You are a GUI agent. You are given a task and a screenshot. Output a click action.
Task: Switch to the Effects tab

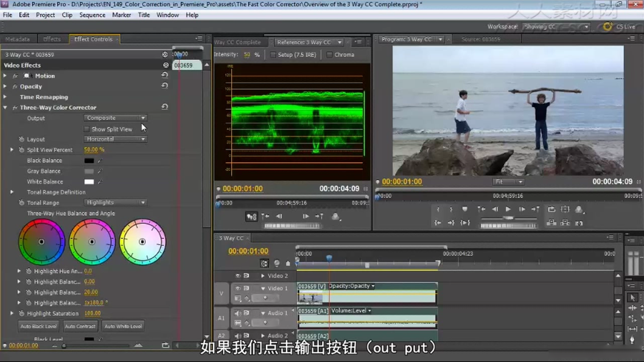pyautogui.click(x=52, y=39)
